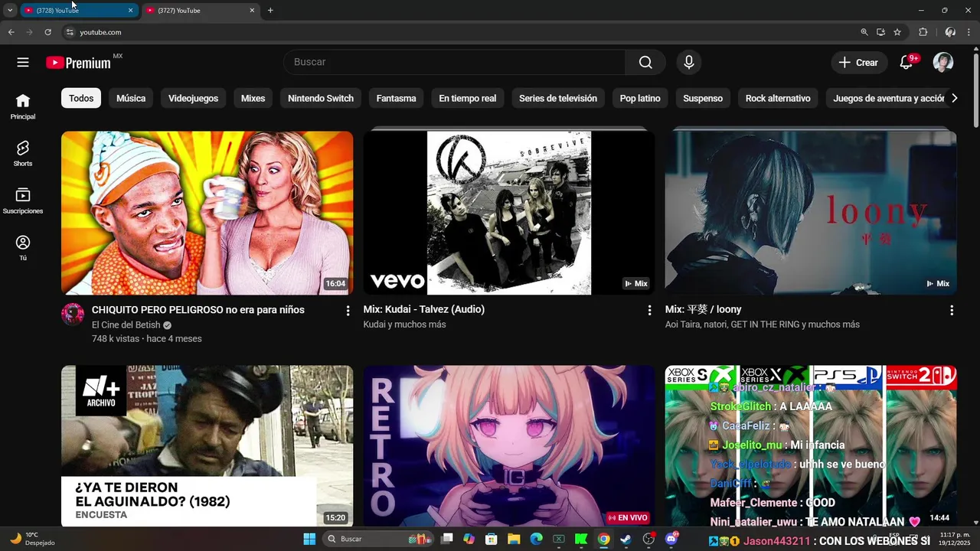This screenshot has height=551, width=980.
Task: Click the search magnifier button
Action: point(645,62)
